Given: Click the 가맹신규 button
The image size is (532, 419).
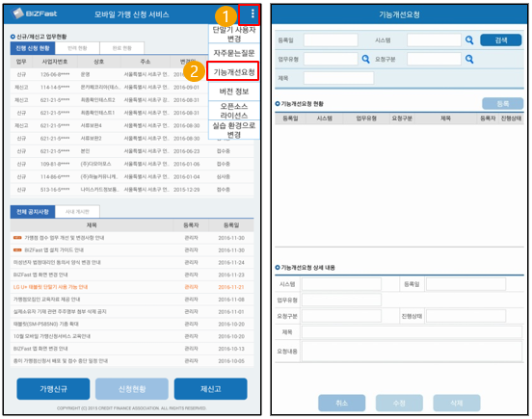Looking at the screenshot, I should (53, 389).
